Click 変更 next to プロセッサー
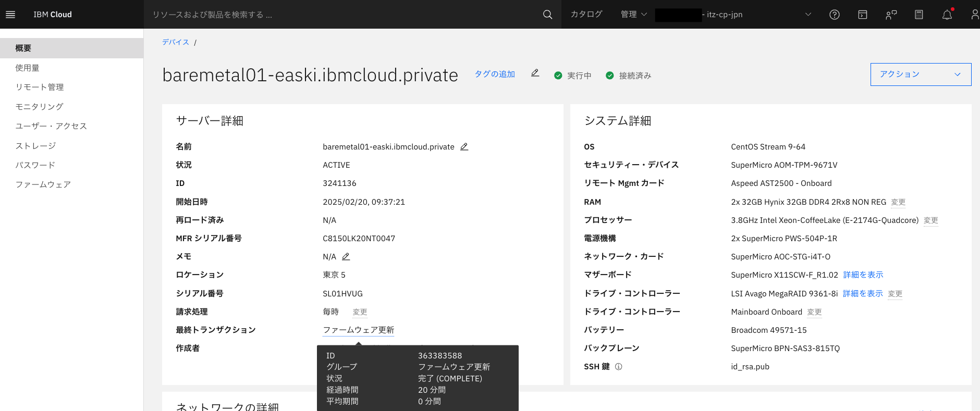This screenshot has height=411, width=980. [930, 220]
